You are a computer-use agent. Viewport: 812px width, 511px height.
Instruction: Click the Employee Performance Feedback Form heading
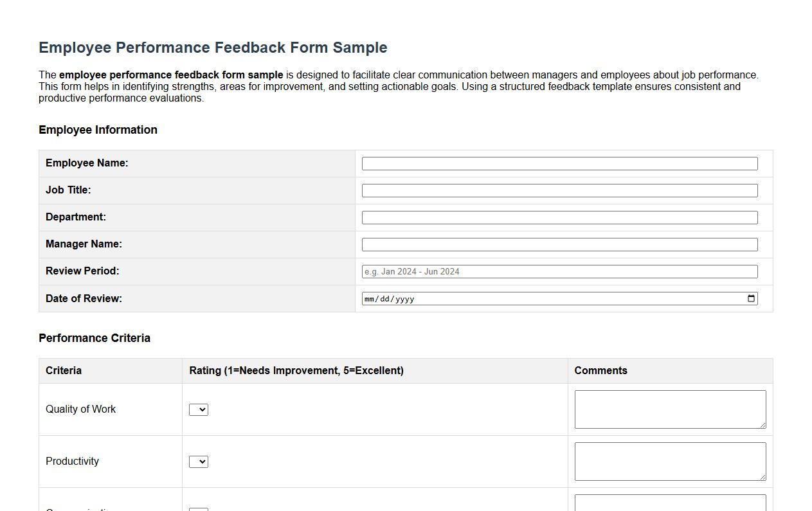[x=213, y=48]
